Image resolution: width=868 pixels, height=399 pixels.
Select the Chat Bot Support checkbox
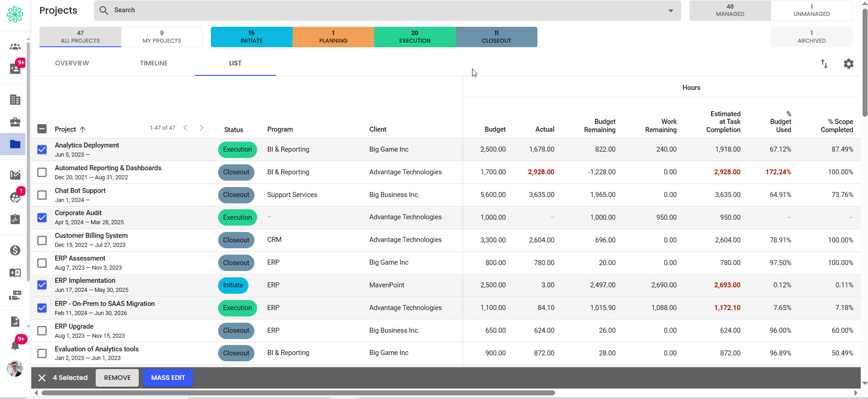tap(42, 195)
